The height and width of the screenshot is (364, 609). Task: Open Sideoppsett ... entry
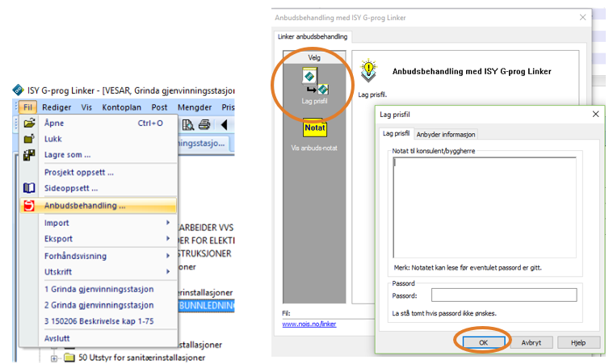(x=99, y=188)
